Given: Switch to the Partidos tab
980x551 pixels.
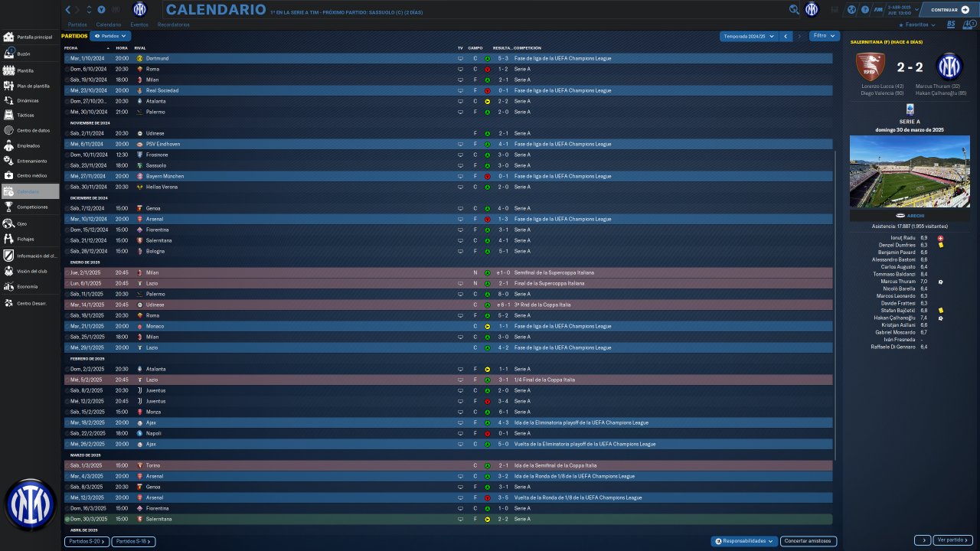Looking at the screenshot, I should tap(77, 24).
